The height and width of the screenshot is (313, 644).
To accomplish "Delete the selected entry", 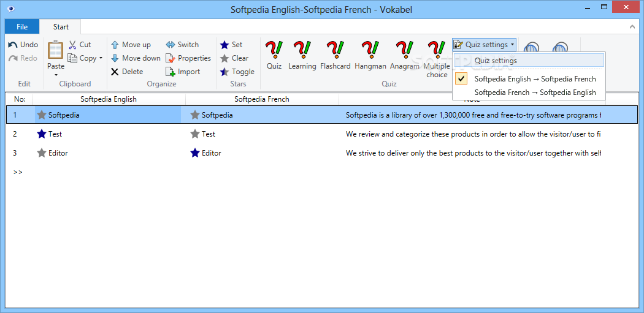I will coord(127,72).
